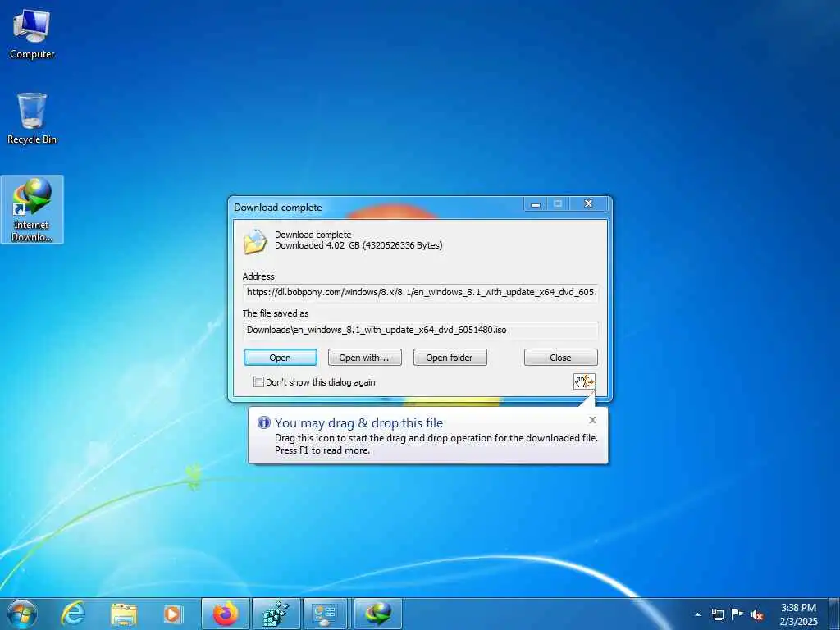Viewport: 840px width, 630px height.
Task: Select the Internet Download Manager desktop shortcut
Action: pos(32,209)
